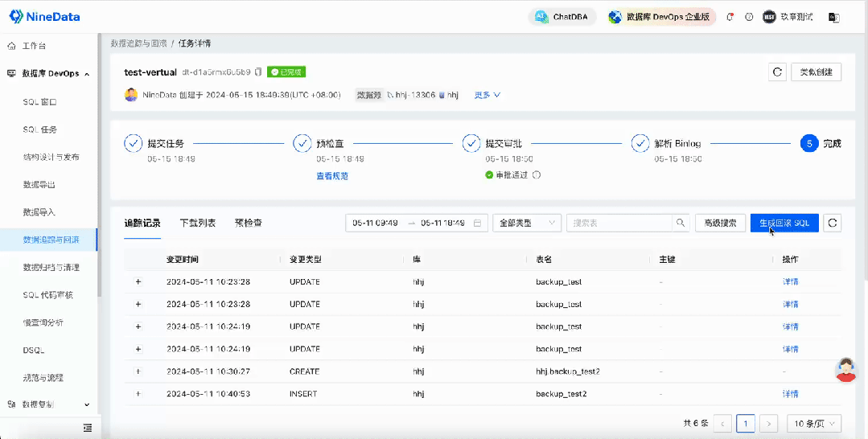Viewport: 868px width, 439px height.
Task: Switch to the 下载列表 tab
Action: pyautogui.click(x=198, y=223)
